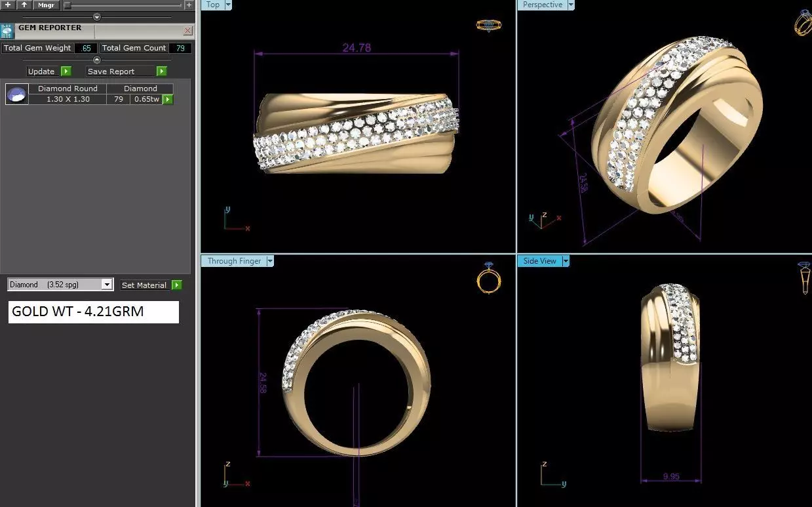Screen dimensions: 812x507
Task: Click the Total Gem Weight label
Action: [37, 48]
